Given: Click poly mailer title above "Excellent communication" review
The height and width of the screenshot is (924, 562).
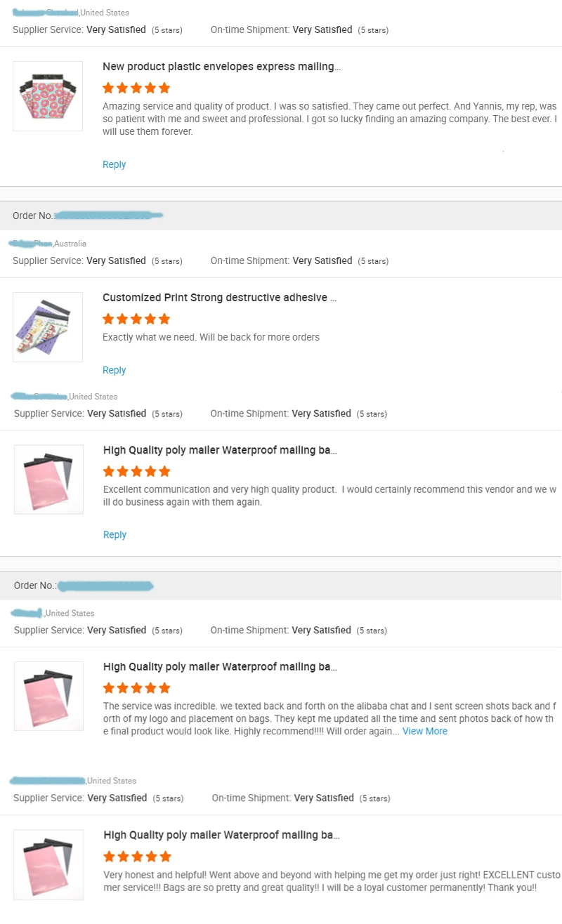Looking at the screenshot, I should click(220, 450).
